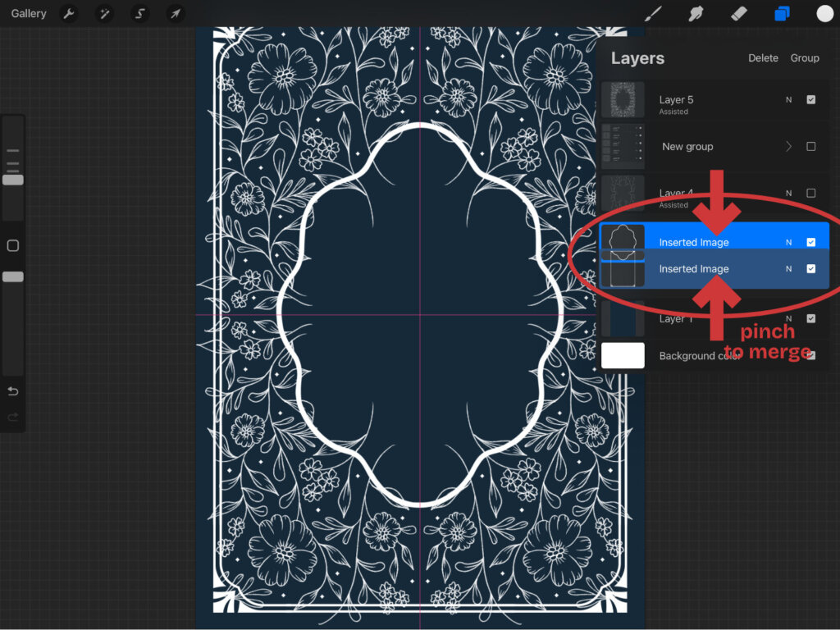
Task: Open the Adjustments magic wand menu
Action: click(104, 14)
